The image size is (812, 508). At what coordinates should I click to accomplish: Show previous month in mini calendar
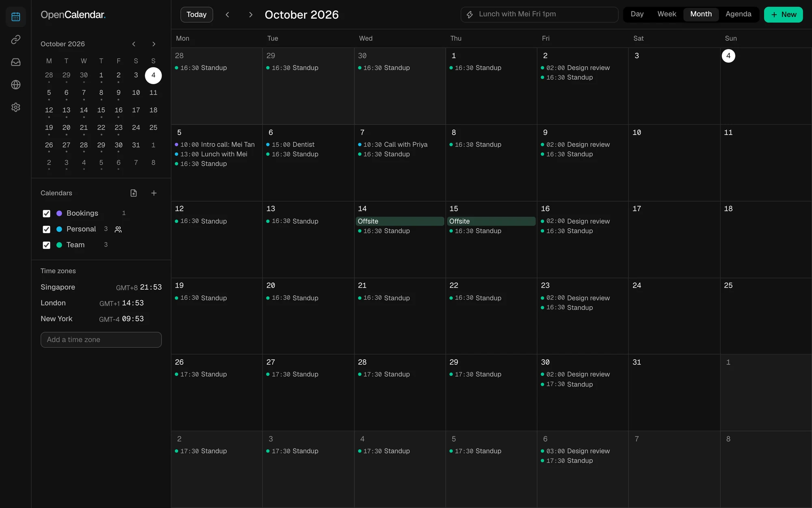click(x=134, y=44)
